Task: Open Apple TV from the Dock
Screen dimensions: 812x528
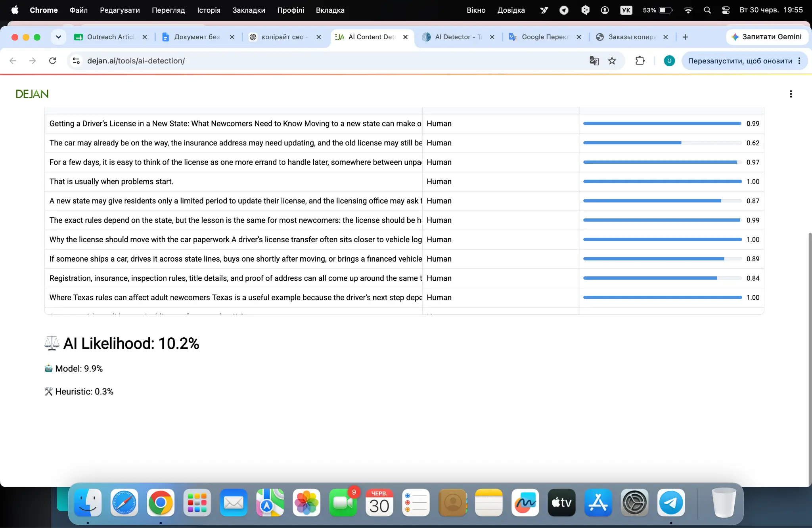Action: (562, 503)
